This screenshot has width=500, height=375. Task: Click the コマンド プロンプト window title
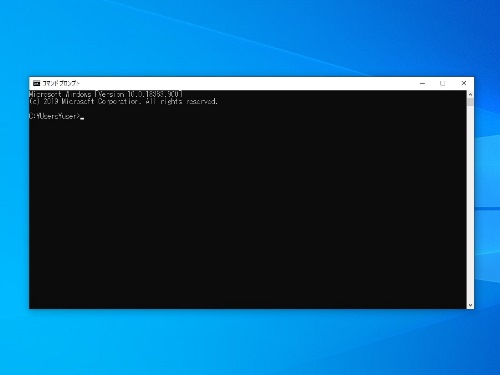pos(61,83)
